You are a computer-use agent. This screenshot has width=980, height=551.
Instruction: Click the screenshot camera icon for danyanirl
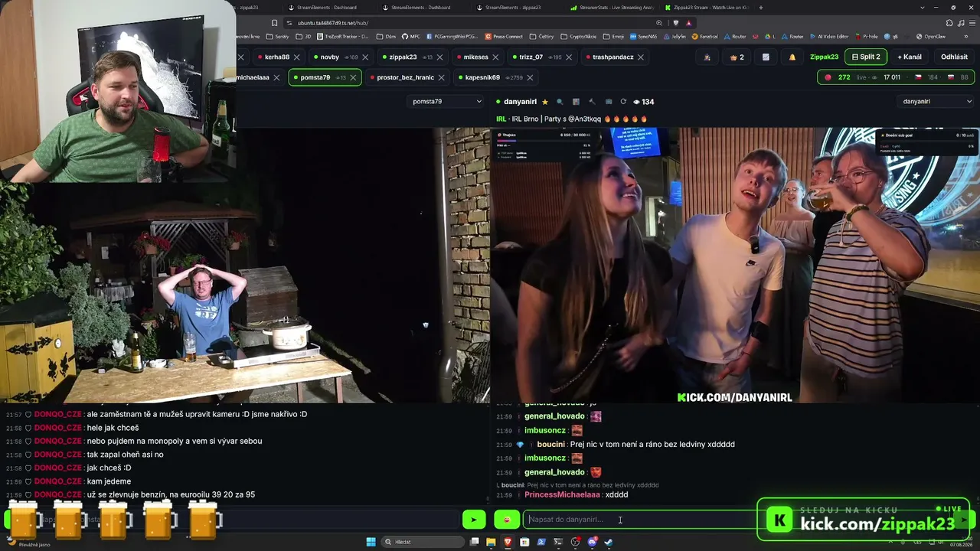(x=609, y=102)
